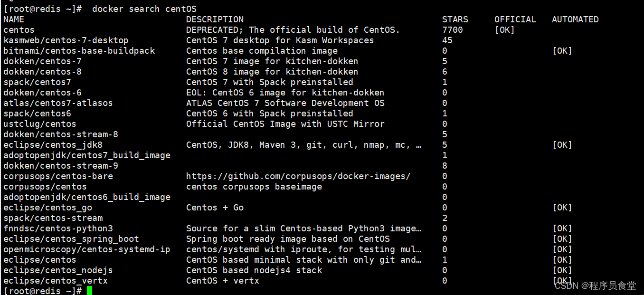Image resolution: width=644 pixels, height=295 pixels.
Task: Click 'CentOS 6 with Spack preinstalled' description
Action: click(270, 114)
